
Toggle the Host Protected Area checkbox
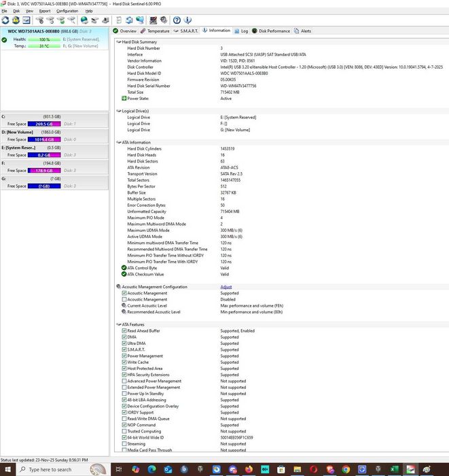coord(124,369)
